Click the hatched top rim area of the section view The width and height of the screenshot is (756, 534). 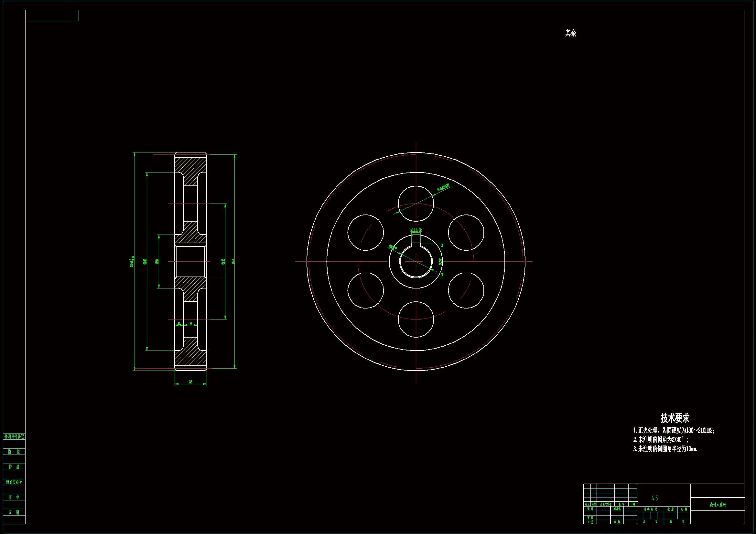pos(190,164)
